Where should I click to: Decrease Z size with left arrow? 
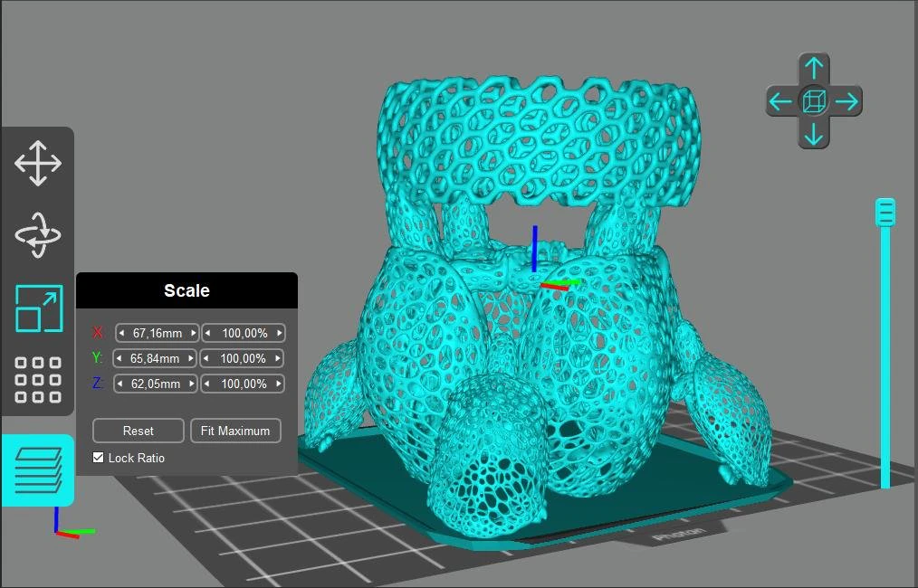pyautogui.click(x=120, y=384)
